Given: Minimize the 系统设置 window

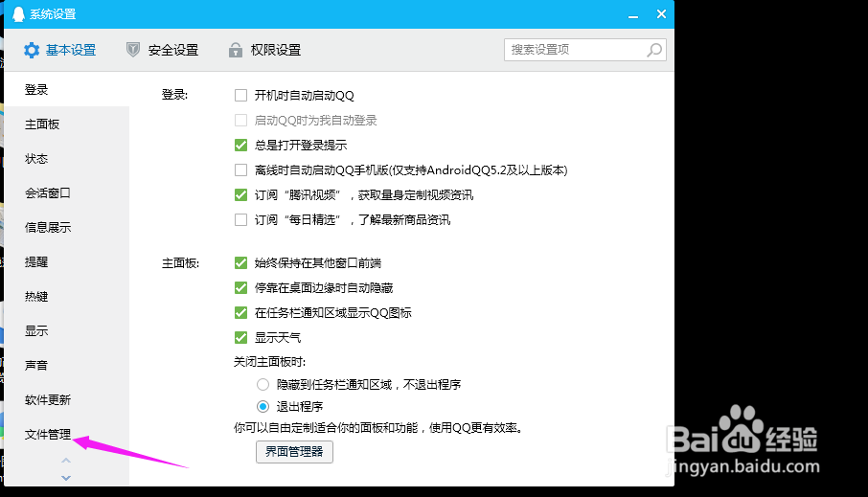Looking at the screenshot, I should 633,15.
